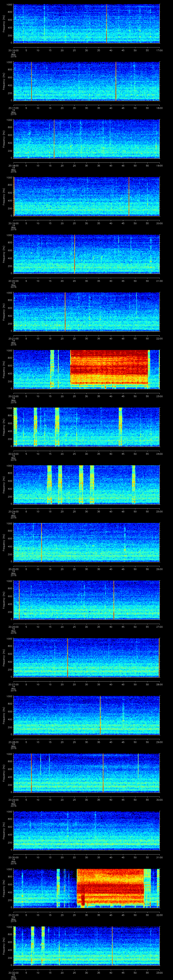Viewport: 173px width, 980px height.
Task: Select the spectrogram panel starting at 20:32:00
Action: pos(87,946)
